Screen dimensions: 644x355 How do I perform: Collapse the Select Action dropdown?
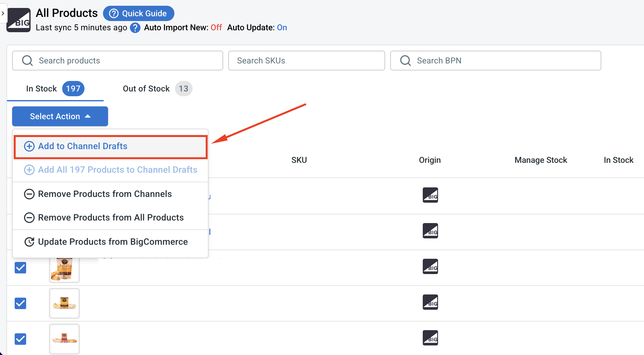[60, 116]
